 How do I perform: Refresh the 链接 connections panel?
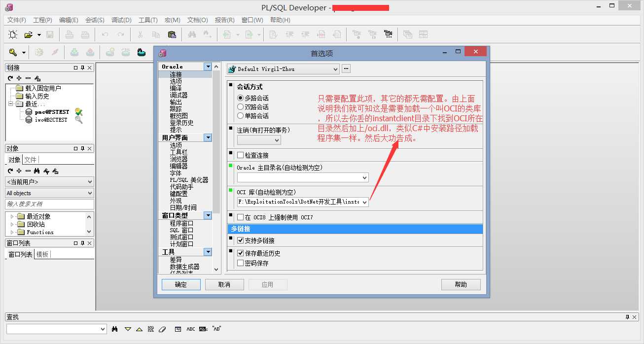click(10, 78)
